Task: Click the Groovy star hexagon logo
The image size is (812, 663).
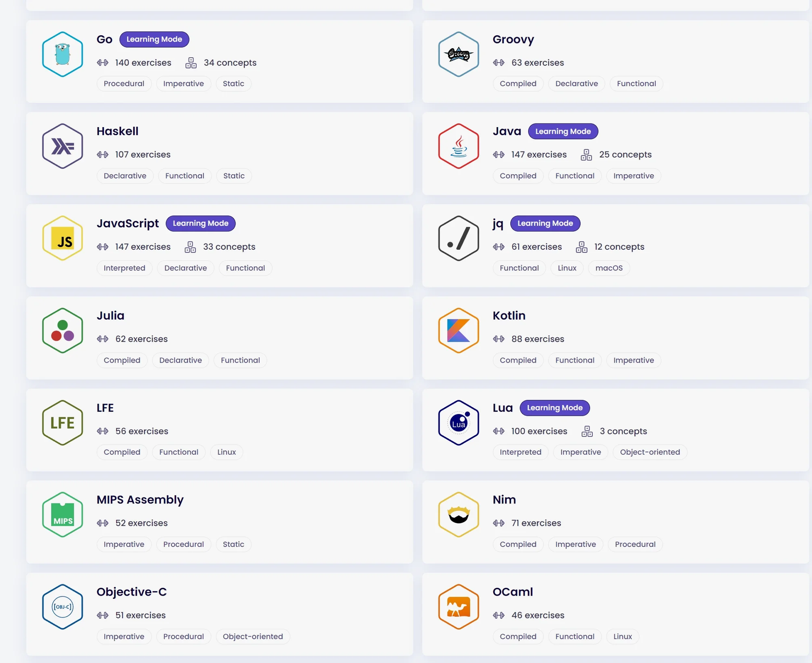Action: pyautogui.click(x=458, y=54)
